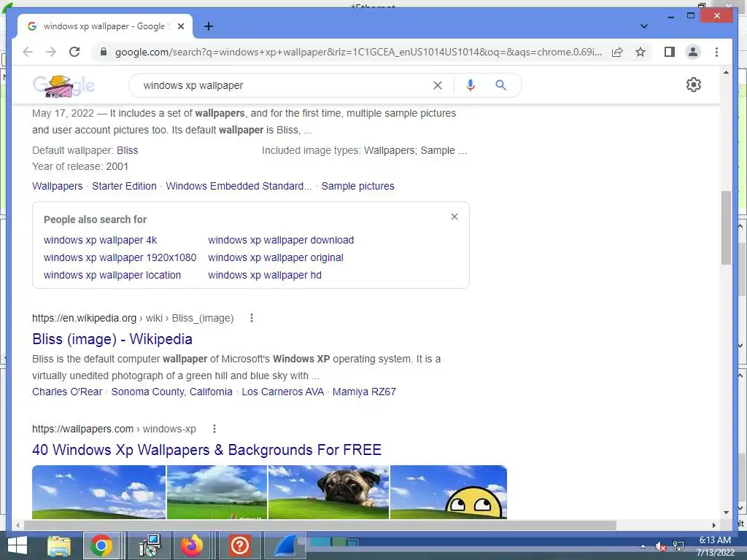Share this page from address bar
This screenshot has width=747, height=560.
click(x=617, y=52)
